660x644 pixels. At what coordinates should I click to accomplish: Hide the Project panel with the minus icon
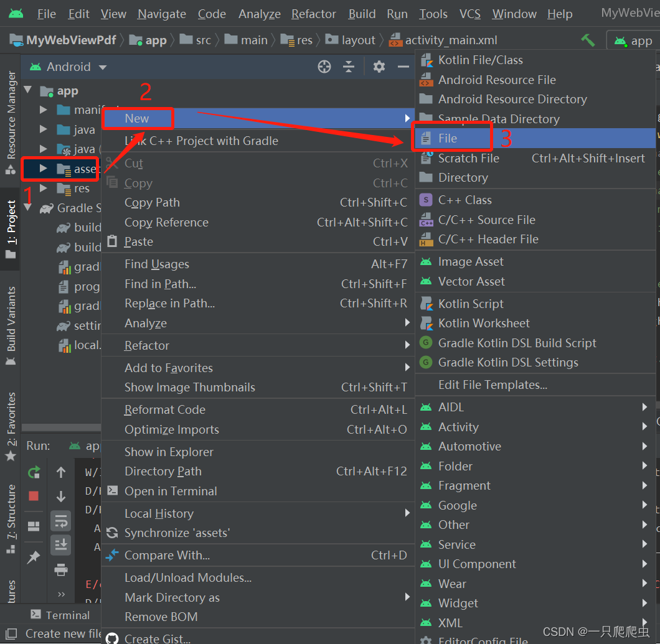[x=403, y=67]
